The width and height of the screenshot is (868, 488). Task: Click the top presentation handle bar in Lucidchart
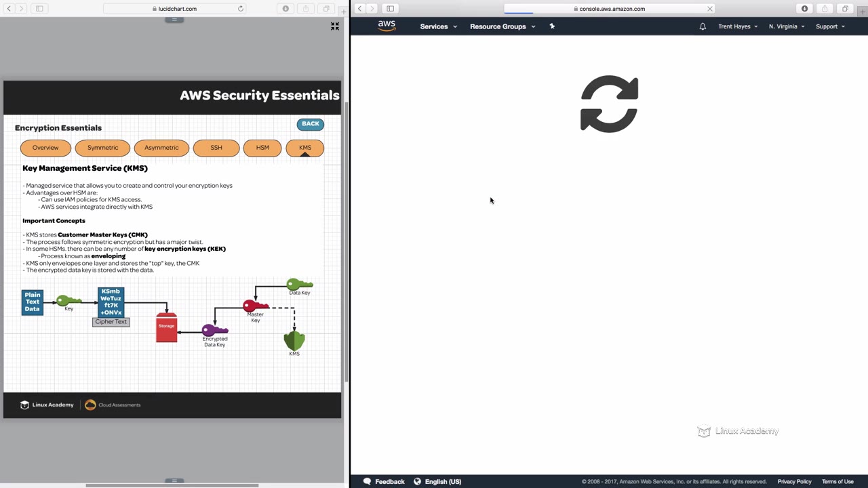point(174,19)
